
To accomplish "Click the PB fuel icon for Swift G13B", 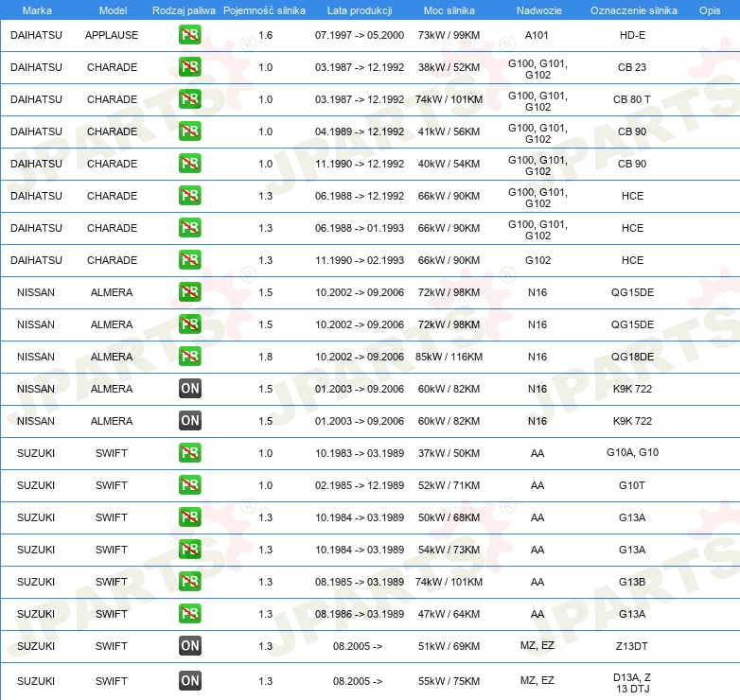I will (189, 582).
